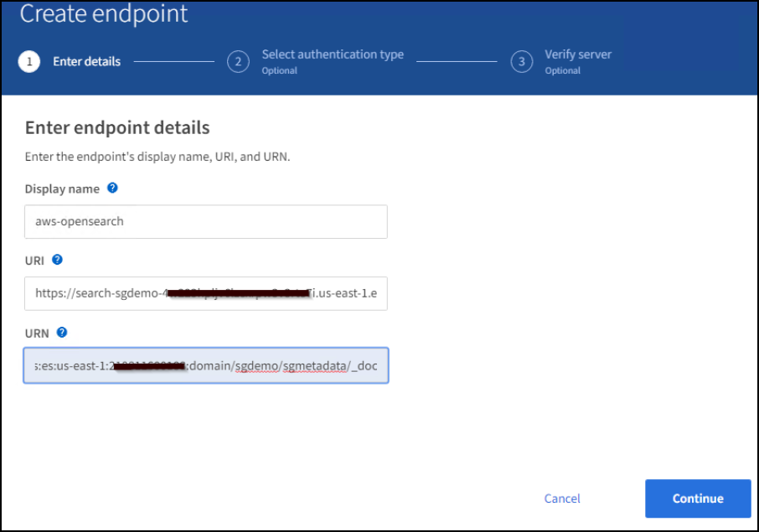Open the URI help icon
Screen dimensions: 759x532
point(57,260)
